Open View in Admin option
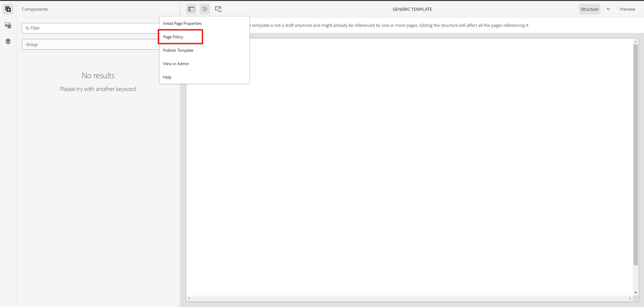The width and height of the screenshot is (644, 307). 176,64
